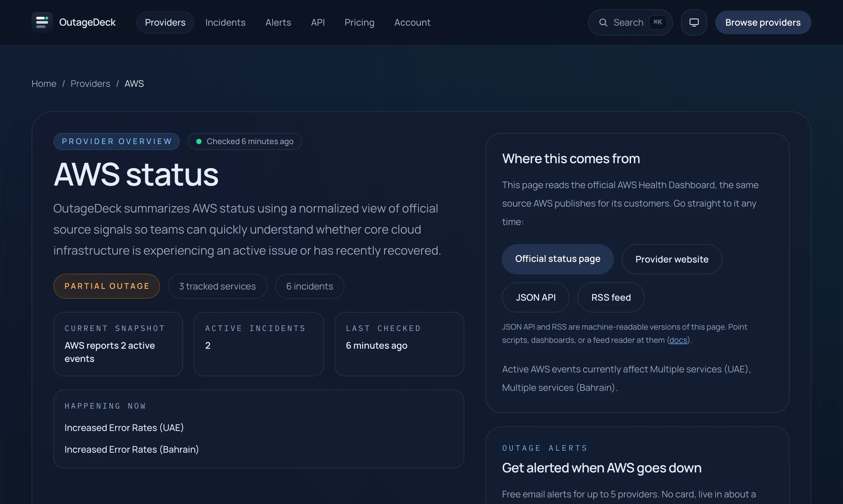Viewport: 843px width, 504px height.
Task: Click the ⌘K shortcut badge
Action: tap(657, 22)
